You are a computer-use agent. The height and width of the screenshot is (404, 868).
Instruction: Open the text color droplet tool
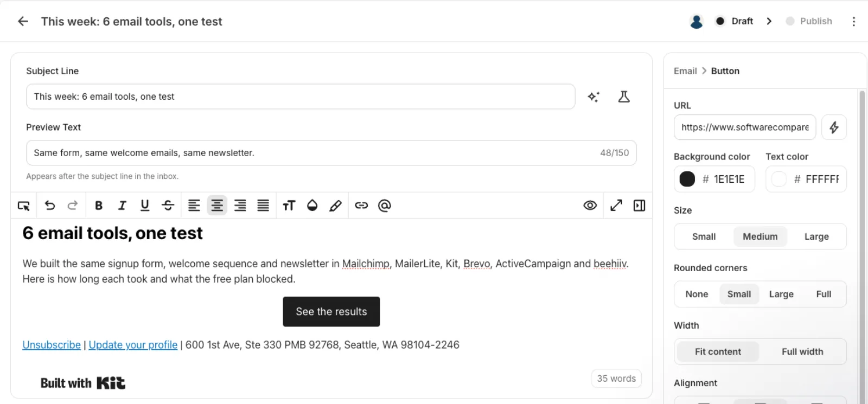[312, 206]
